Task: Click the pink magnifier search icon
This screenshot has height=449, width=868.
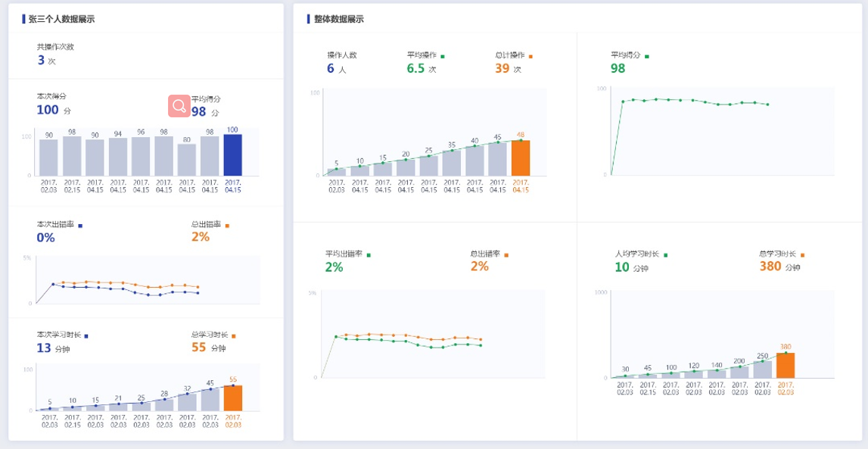Action: pos(179,106)
